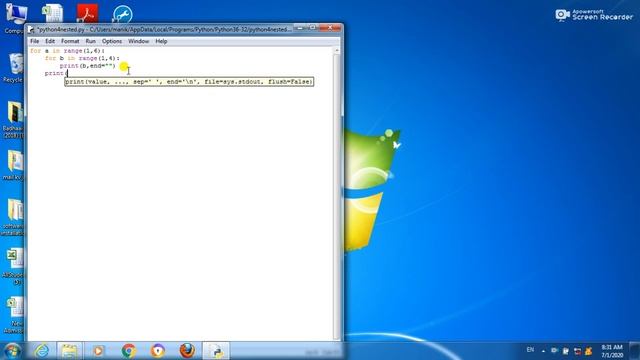Click scroll up arrow of editor scrollbar
The height and width of the screenshot is (360, 640).
337,51
